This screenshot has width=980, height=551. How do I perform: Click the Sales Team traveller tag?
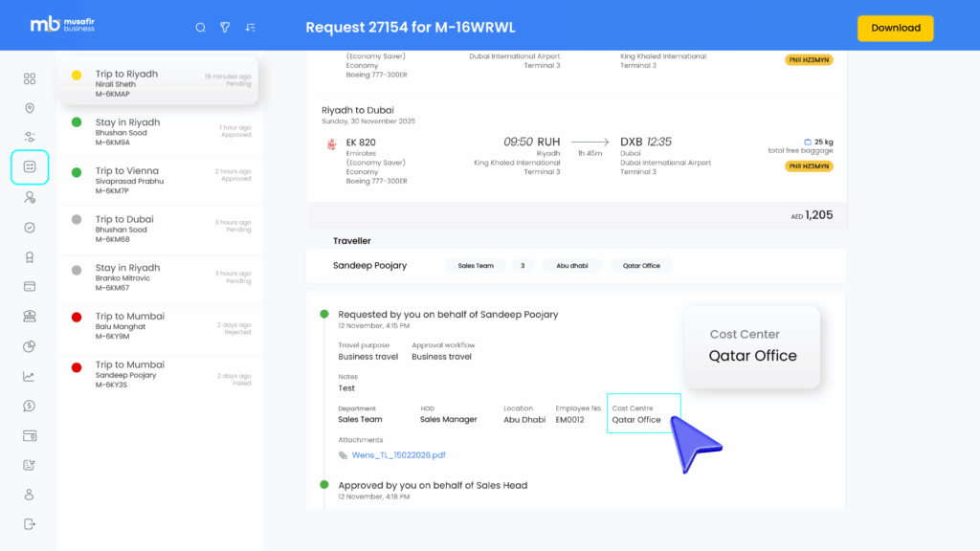(476, 265)
